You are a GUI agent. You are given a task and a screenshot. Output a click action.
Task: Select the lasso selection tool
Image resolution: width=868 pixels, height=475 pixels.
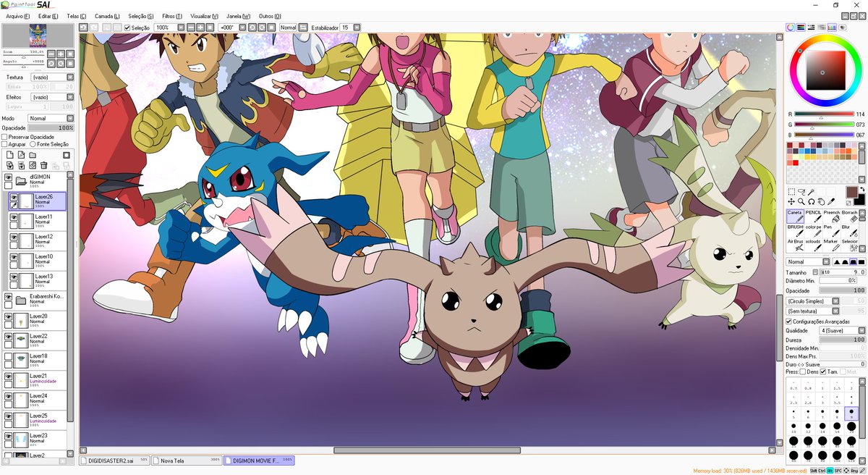click(x=801, y=192)
